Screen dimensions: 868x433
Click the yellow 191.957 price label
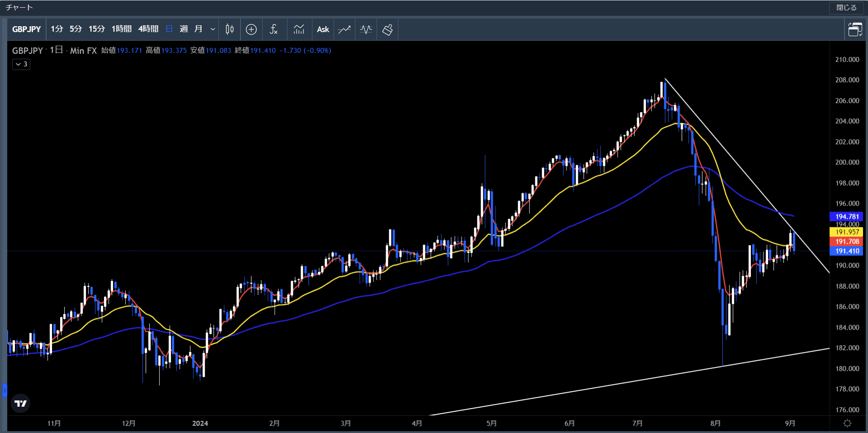point(846,232)
